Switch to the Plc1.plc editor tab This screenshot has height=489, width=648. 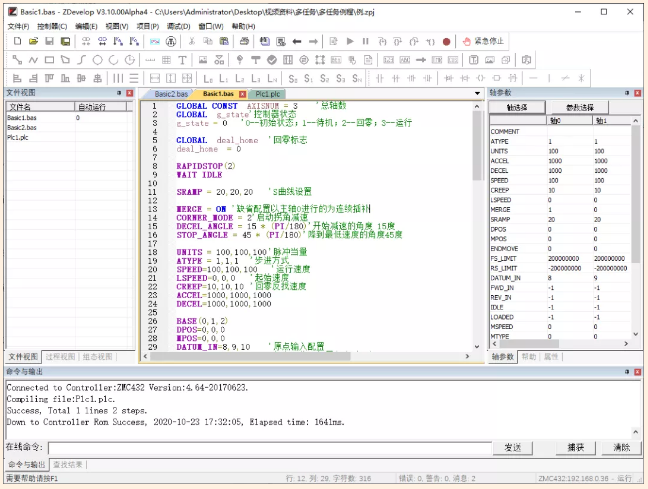click(x=267, y=94)
